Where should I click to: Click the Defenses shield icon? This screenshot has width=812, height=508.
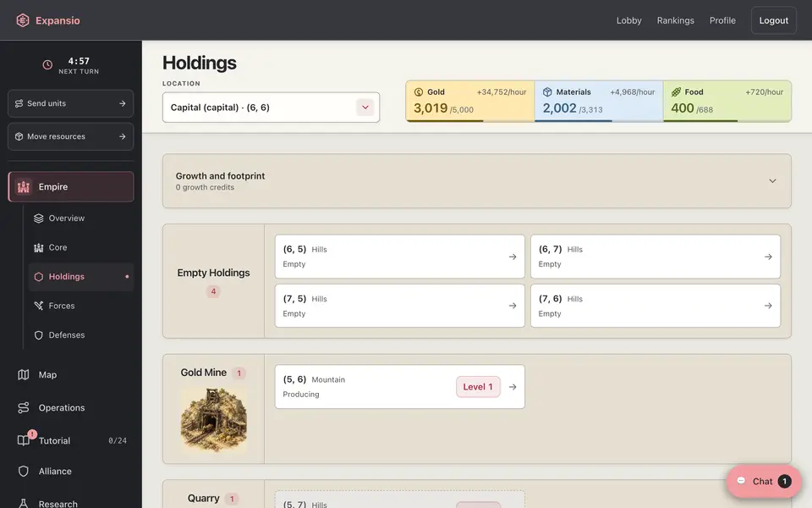(x=38, y=335)
